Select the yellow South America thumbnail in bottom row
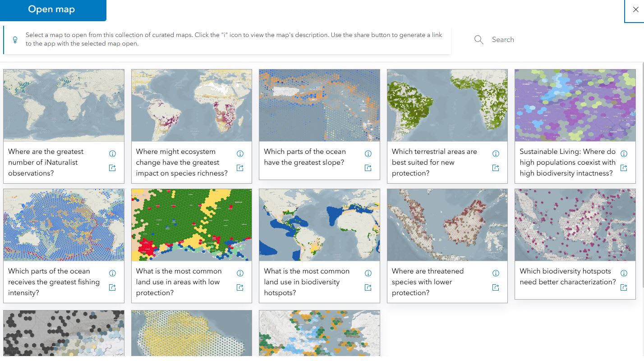The width and height of the screenshot is (644, 361). (192, 333)
